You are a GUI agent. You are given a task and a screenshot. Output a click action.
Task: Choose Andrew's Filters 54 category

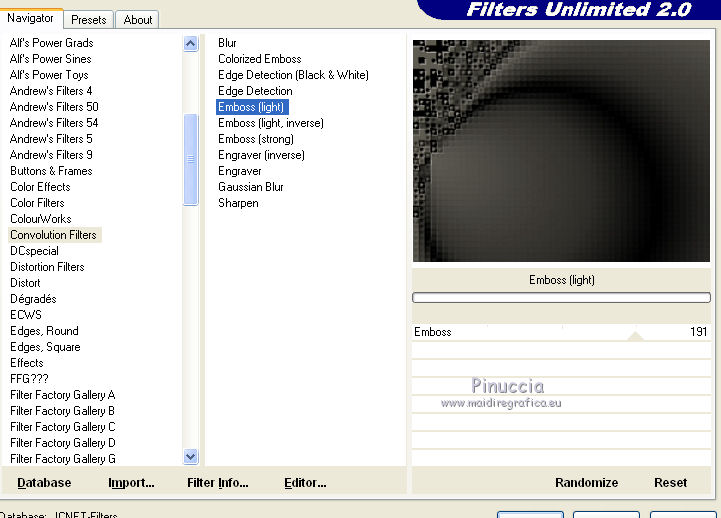(54, 123)
